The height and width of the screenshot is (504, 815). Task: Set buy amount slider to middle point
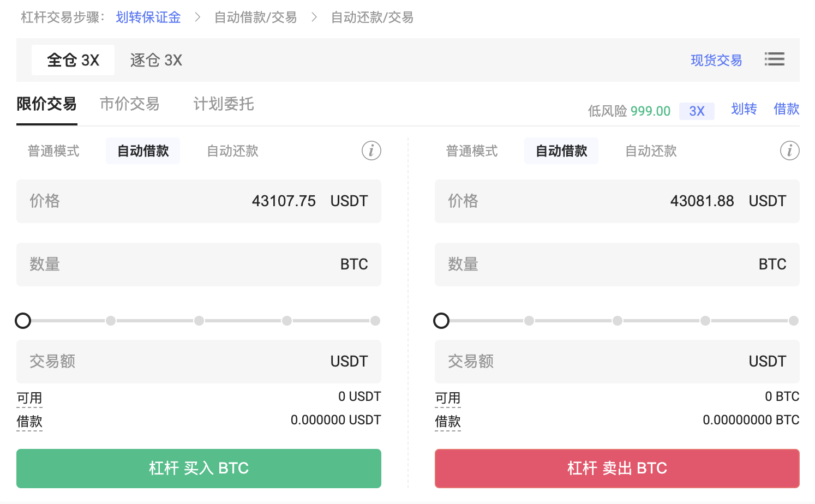(x=199, y=321)
